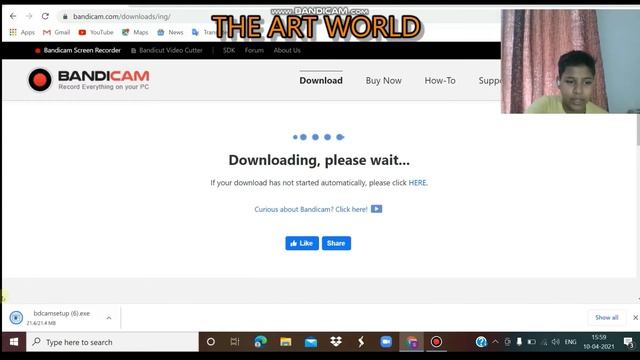Open the Gmail bookmark

[x=57, y=32]
